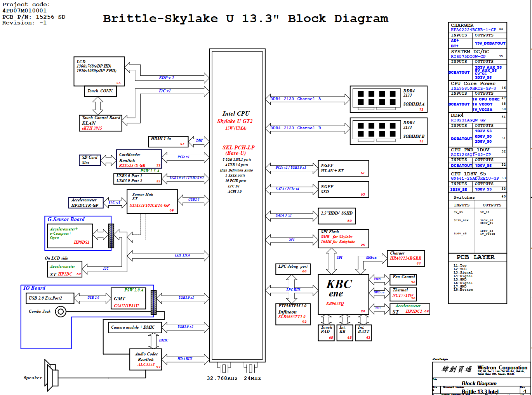Click the 'Switches' table header
The width and height of the screenshot is (532, 395).
click(x=464, y=197)
